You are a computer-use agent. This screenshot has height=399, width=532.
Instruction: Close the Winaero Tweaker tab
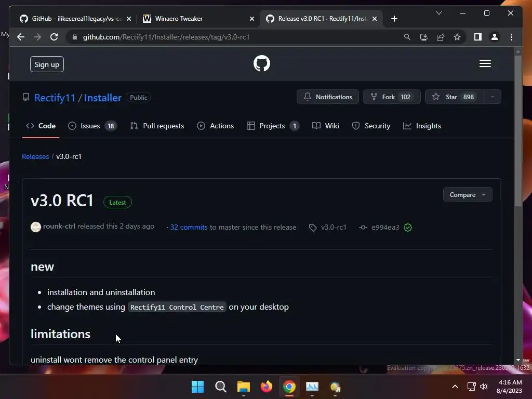(252, 19)
